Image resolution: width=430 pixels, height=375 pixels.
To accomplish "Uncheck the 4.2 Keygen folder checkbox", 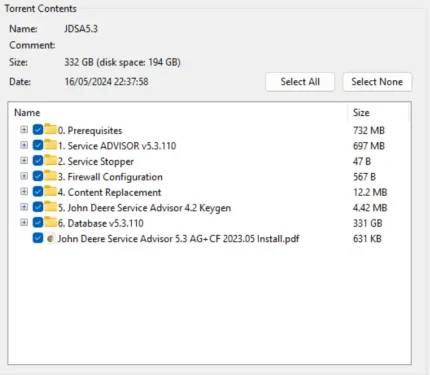I will (x=38, y=207).
